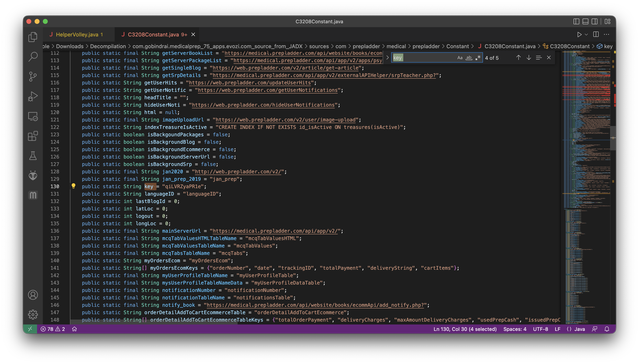Open the Remote Explorer view
This screenshot has height=364, width=639.
click(x=33, y=116)
